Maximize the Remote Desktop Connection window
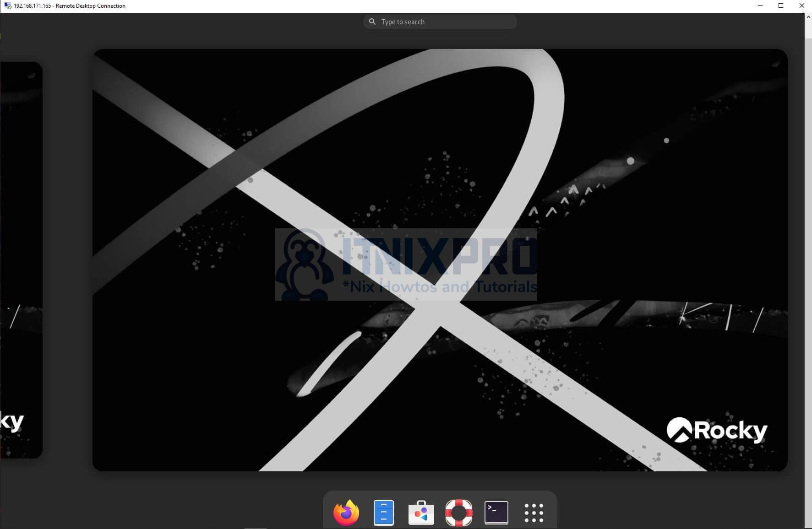 click(x=781, y=5)
